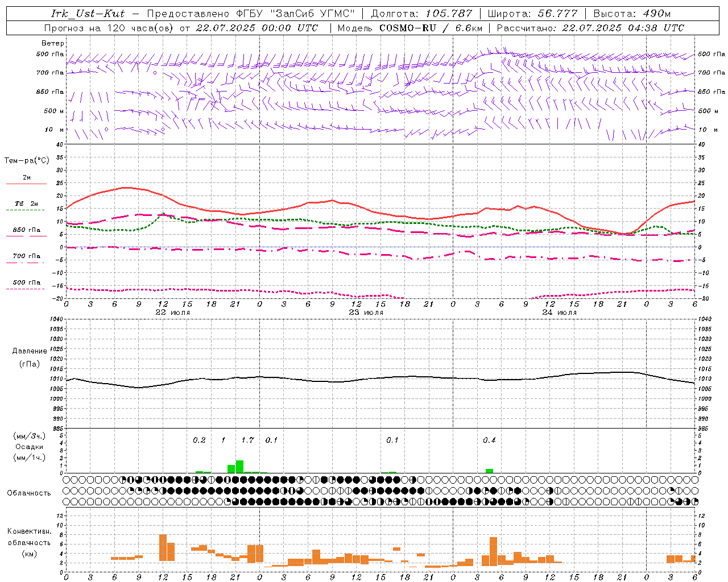The image size is (728, 582).
Task: Click the station title "Irk_Ust-Kut"
Action: pyautogui.click(x=88, y=14)
